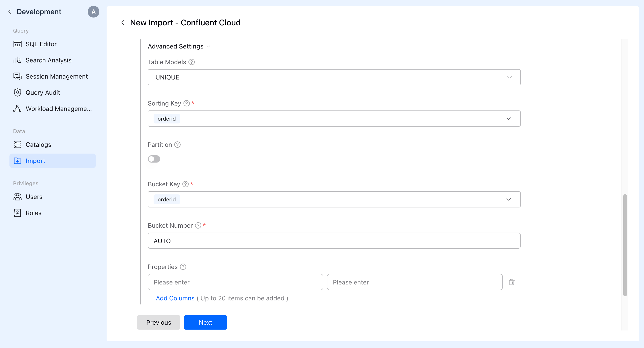This screenshot has height=348, width=644.
Task: Open Search Analysis from sidebar
Action: (x=48, y=60)
